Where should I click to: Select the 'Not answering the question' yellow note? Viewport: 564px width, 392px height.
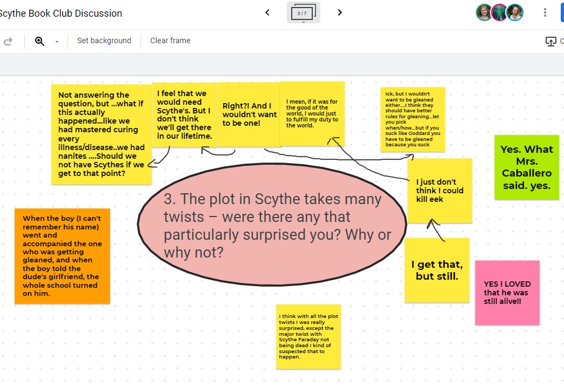(x=102, y=134)
